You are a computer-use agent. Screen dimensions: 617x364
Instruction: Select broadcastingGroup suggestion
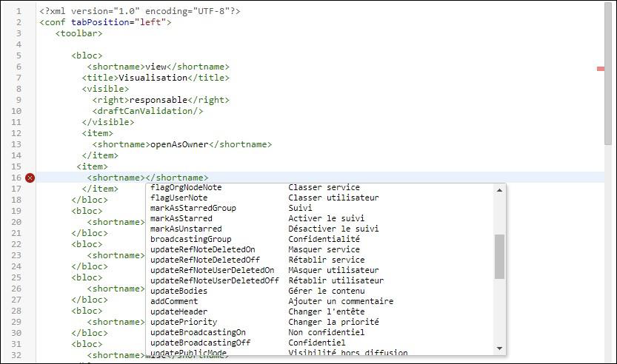click(x=190, y=240)
